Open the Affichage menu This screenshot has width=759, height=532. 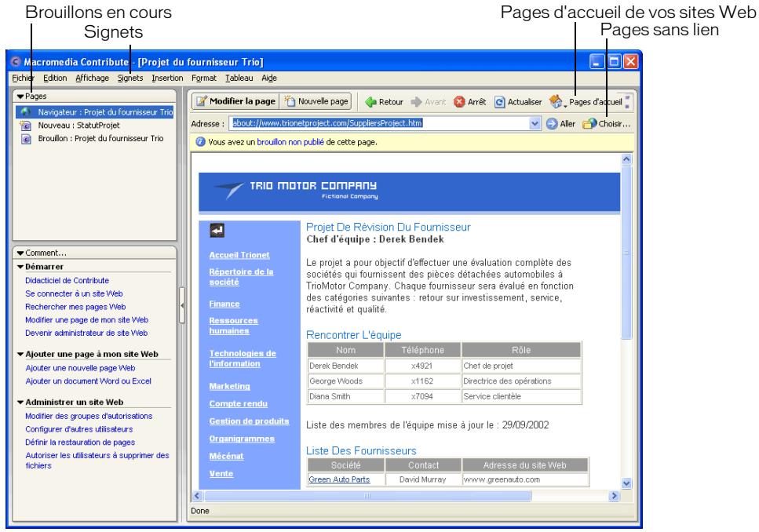pos(92,78)
